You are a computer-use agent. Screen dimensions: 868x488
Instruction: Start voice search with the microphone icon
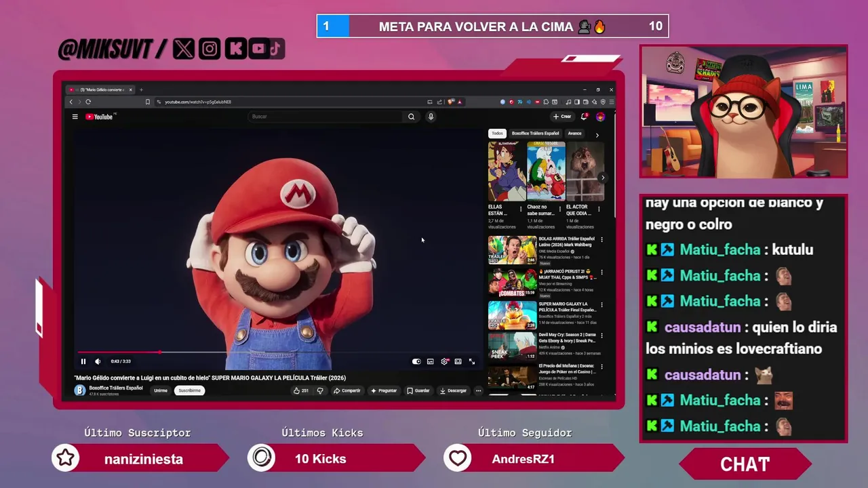[x=431, y=117]
